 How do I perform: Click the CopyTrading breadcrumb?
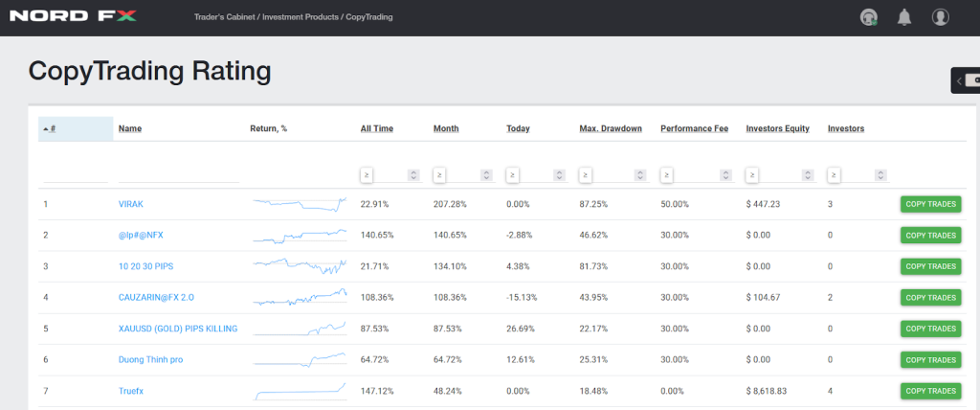[369, 17]
